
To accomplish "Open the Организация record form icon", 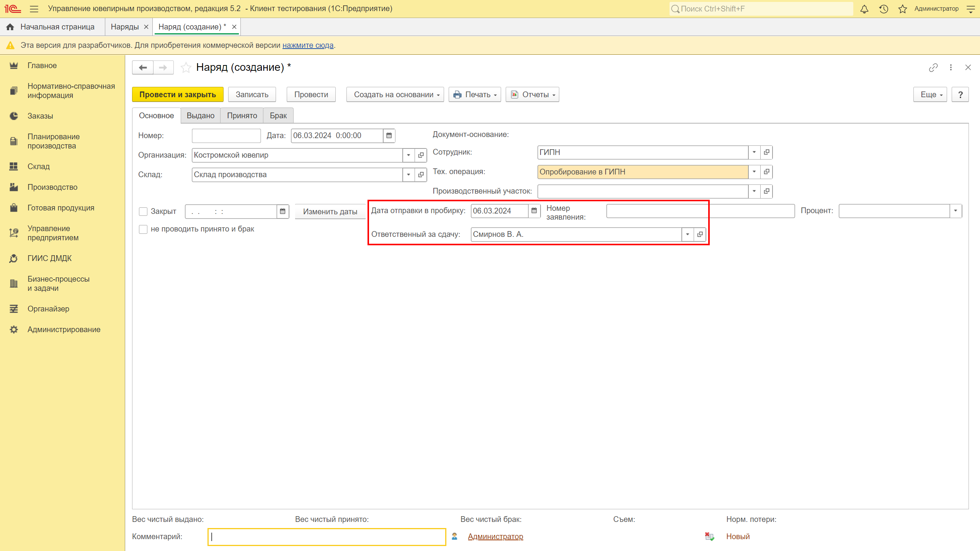I will point(421,155).
